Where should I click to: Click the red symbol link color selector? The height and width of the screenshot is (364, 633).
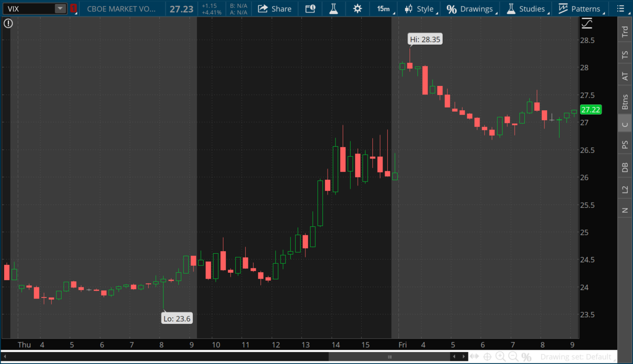point(73,8)
